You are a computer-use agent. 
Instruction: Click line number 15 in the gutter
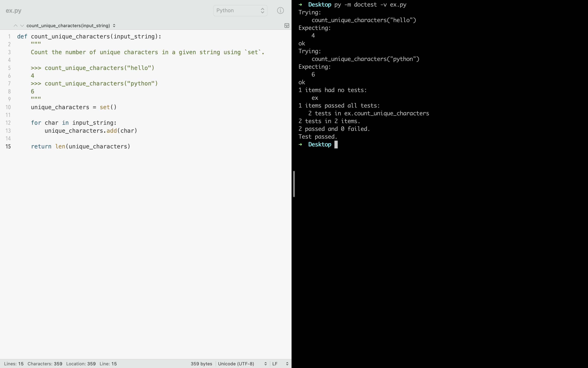[x=8, y=147]
